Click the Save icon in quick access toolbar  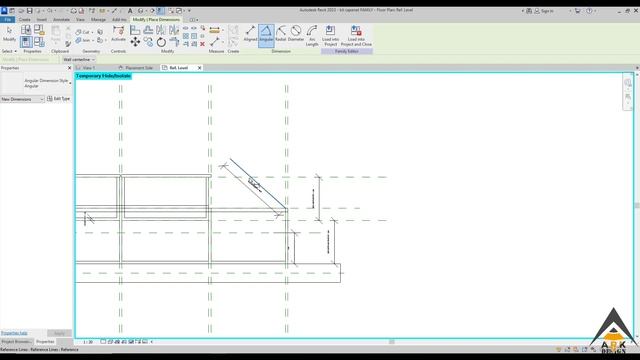point(29,11)
